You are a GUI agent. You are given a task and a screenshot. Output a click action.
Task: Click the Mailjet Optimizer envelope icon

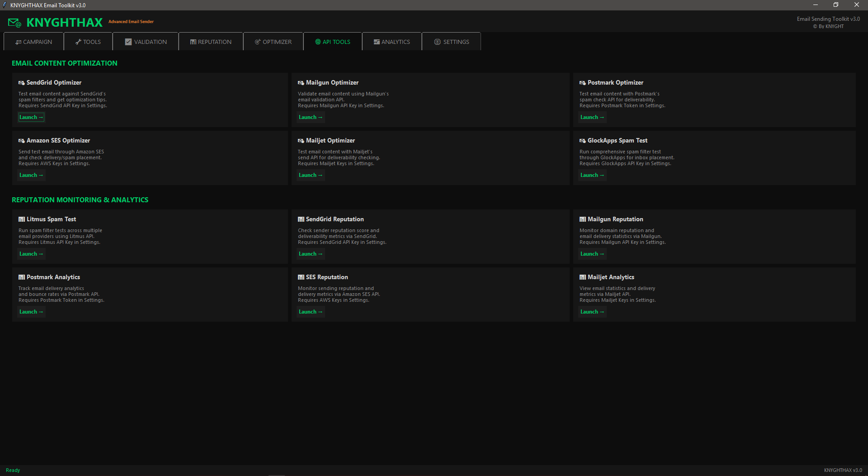[x=301, y=141]
